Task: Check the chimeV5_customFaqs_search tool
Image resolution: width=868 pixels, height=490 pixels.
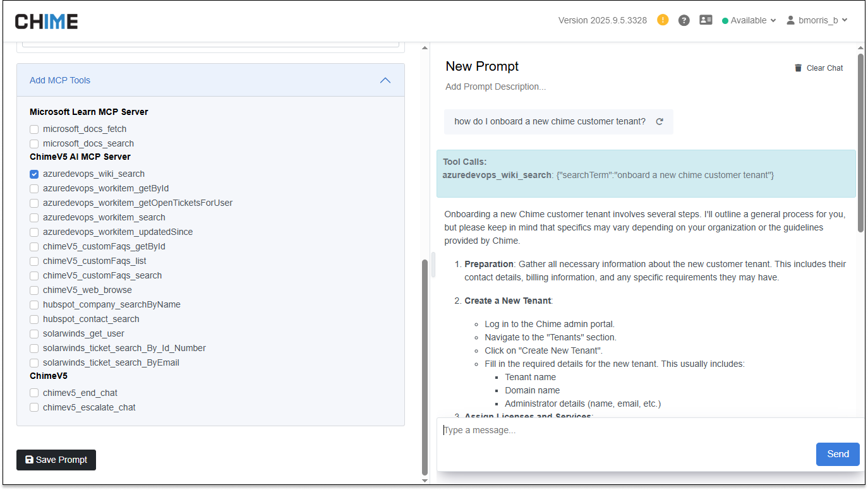Action: point(34,275)
